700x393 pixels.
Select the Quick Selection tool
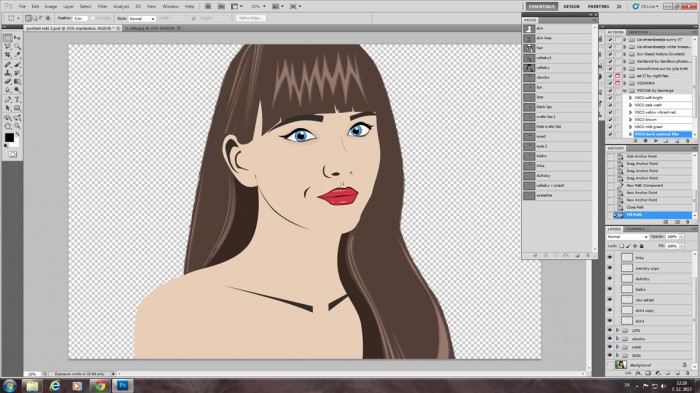17,46
